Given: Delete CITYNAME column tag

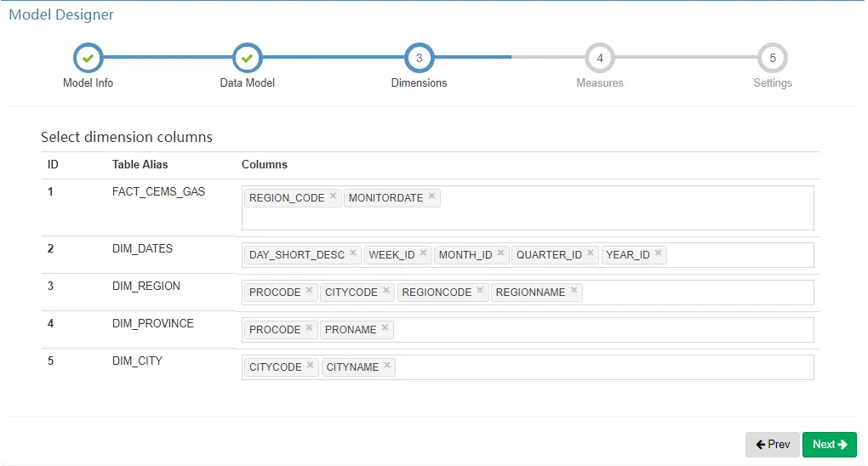Looking at the screenshot, I should [x=387, y=365].
